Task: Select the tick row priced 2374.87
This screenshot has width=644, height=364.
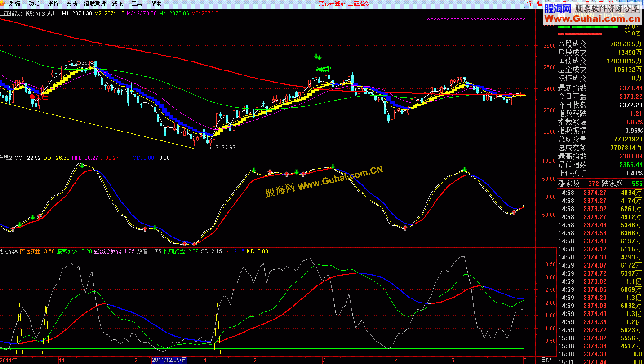Action: (x=600, y=265)
